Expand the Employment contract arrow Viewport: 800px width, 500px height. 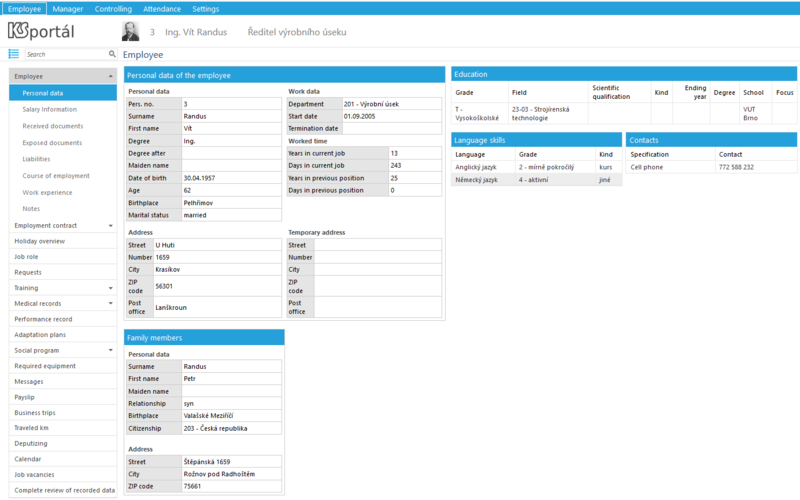point(111,226)
